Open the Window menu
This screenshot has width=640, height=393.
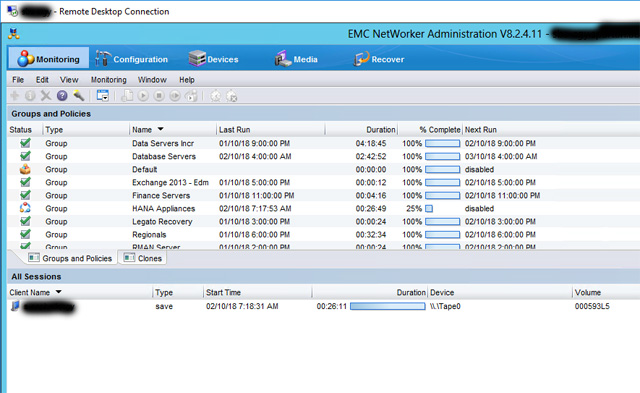pyautogui.click(x=152, y=80)
